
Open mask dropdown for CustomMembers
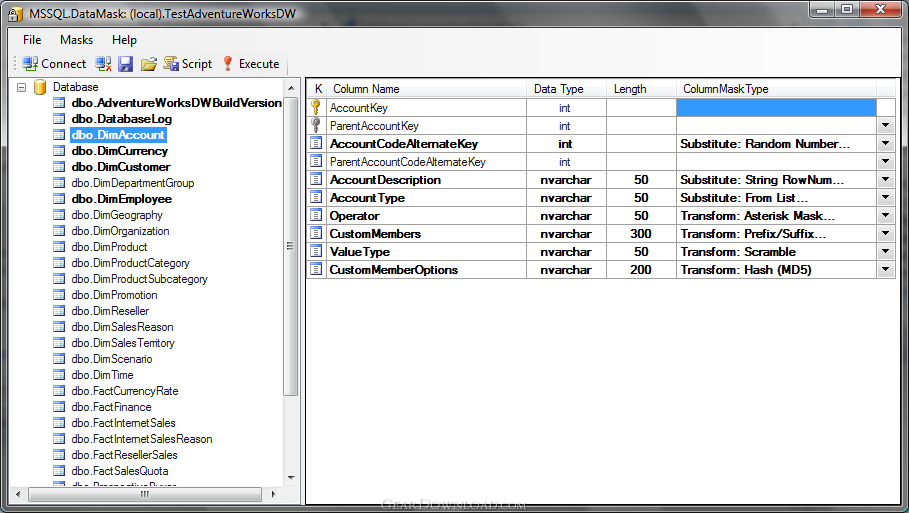[885, 233]
